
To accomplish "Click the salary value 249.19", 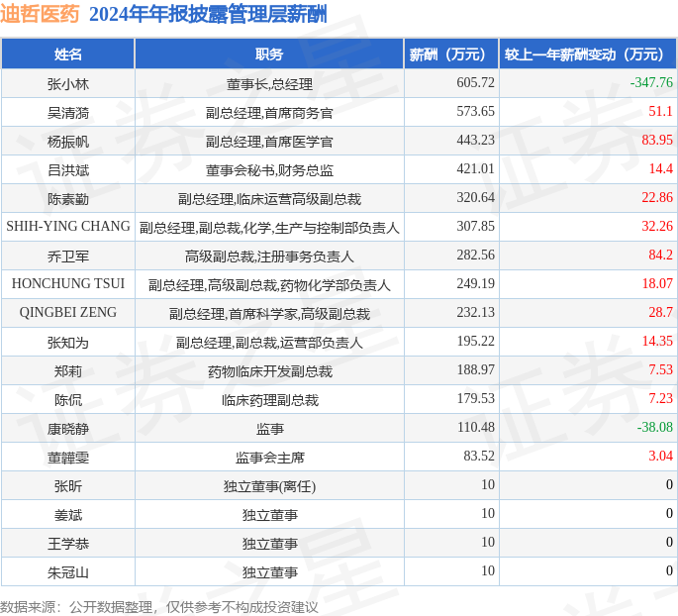I will point(476,283).
